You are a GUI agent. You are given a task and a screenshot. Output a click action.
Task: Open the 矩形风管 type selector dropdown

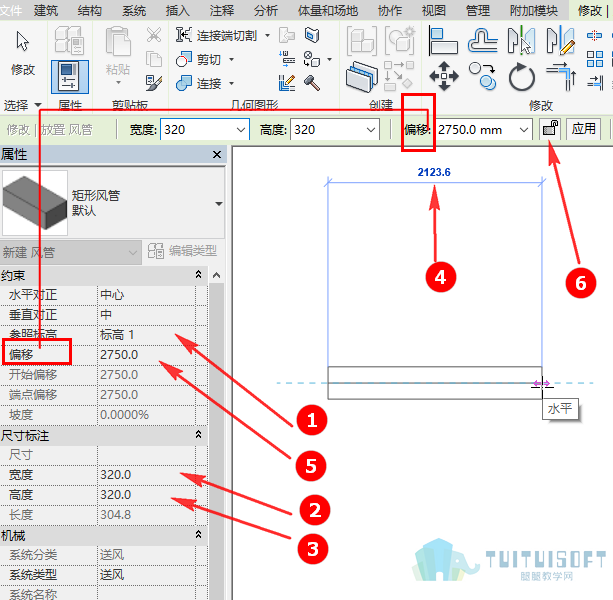(x=219, y=204)
